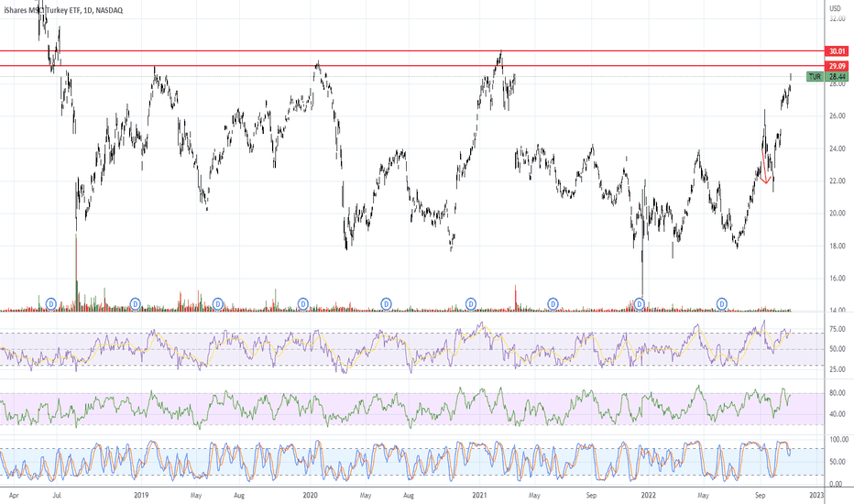The image size is (854, 504).
Task: Click the iShares MSCI Turkey ETF chart title
Action: (x=63, y=10)
